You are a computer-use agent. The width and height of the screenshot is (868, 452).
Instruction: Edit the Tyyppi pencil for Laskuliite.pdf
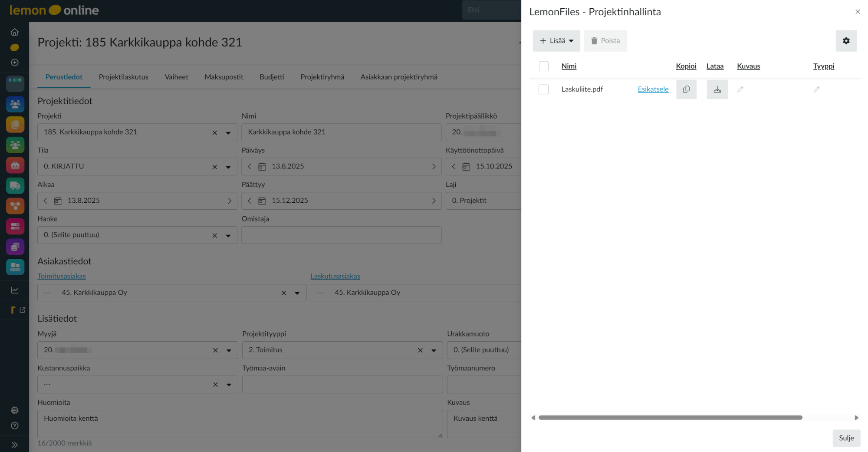tap(816, 89)
